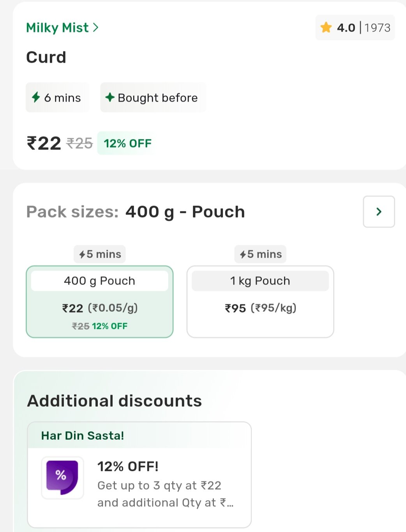This screenshot has height=532, width=406.
Task: Open the 4.0 ratings and reviews badge
Action: pos(355,28)
